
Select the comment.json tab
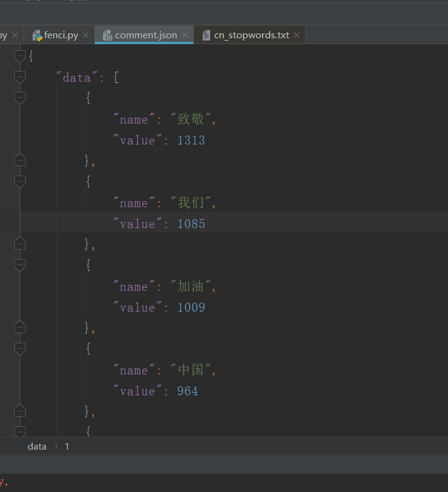146,35
